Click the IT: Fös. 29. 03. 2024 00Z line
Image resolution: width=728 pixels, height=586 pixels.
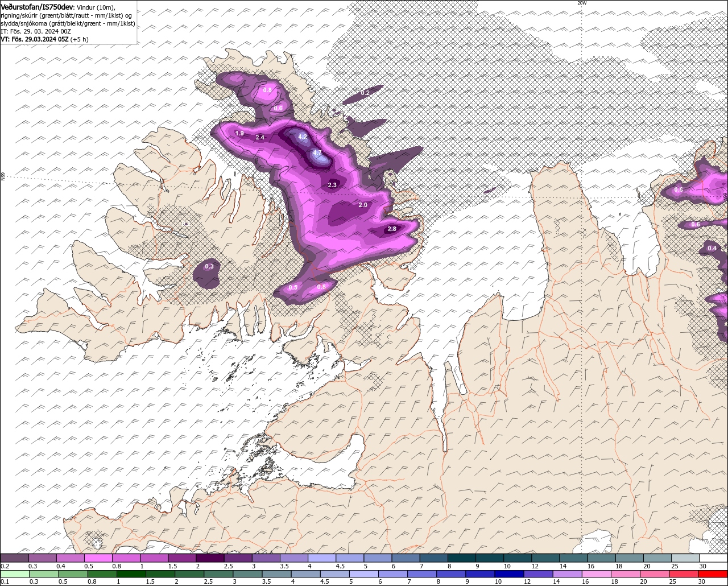coord(36,31)
